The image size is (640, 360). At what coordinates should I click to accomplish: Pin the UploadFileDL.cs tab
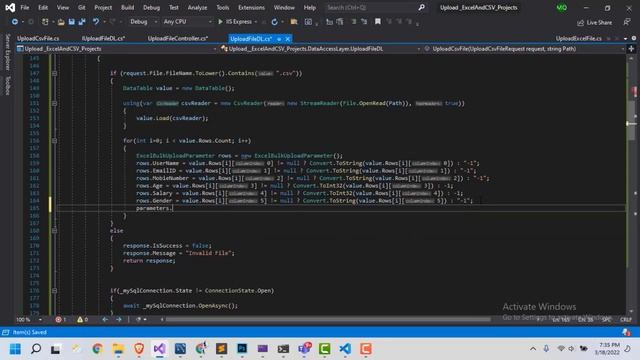click(x=279, y=39)
